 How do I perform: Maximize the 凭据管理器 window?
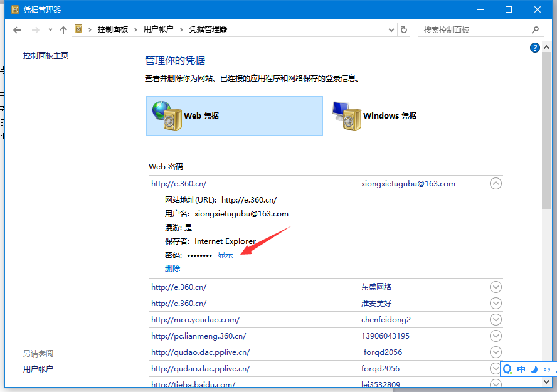(509, 9)
